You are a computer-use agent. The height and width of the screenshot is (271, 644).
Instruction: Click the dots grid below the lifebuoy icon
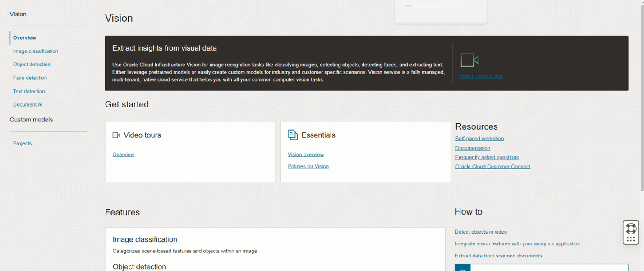click(x=631, y=239)
